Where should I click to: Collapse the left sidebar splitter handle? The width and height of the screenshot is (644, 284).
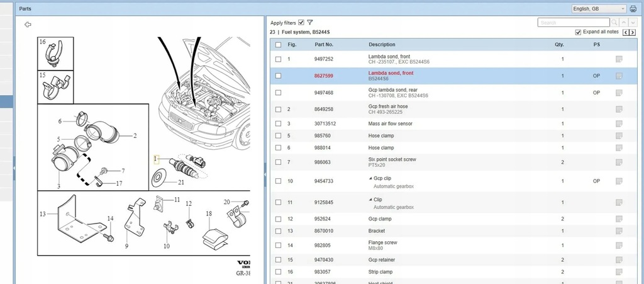click(x=14, y=169)
